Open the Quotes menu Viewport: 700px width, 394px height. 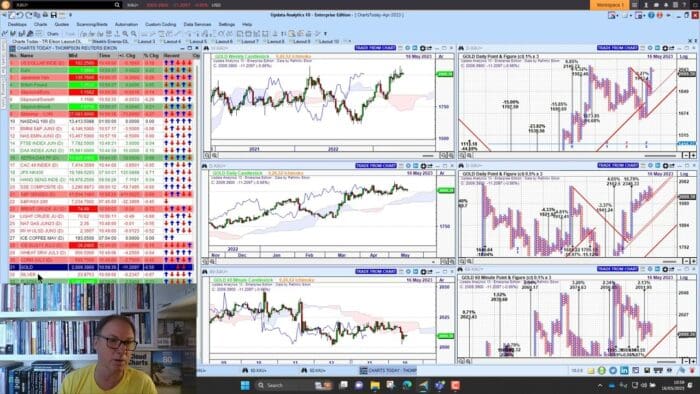click(62, 24)
